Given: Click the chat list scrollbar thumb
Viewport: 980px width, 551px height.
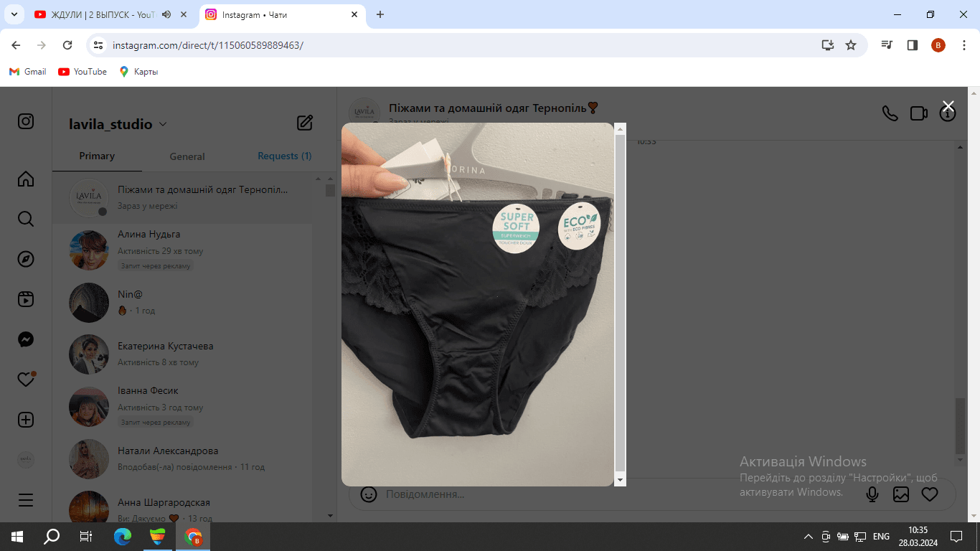Looking at the screenshot, I should click(330, 190).
